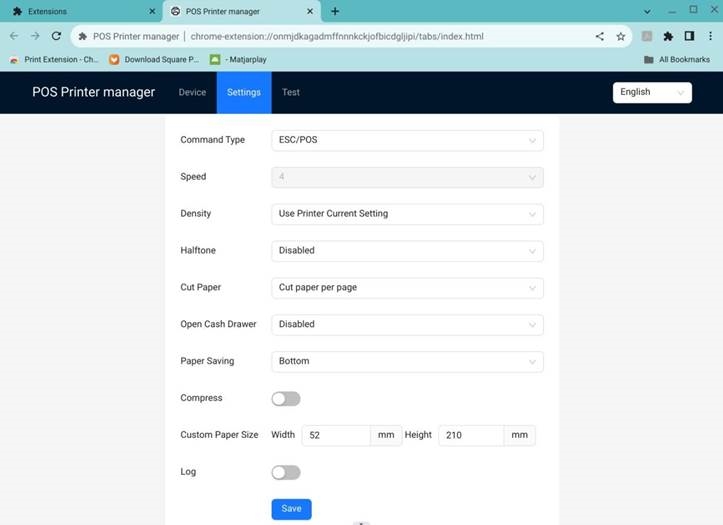The height and width of the screenshot is (525, 723).
Task: Expand the Paper Saving dropdown
Action: pos(407,361)
